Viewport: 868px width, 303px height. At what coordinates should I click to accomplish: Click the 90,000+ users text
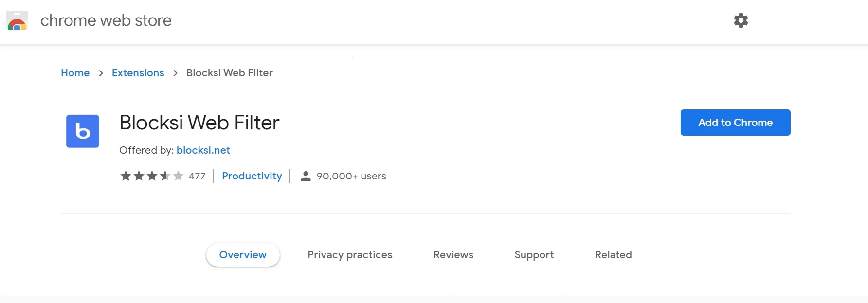tap(351, 176)
